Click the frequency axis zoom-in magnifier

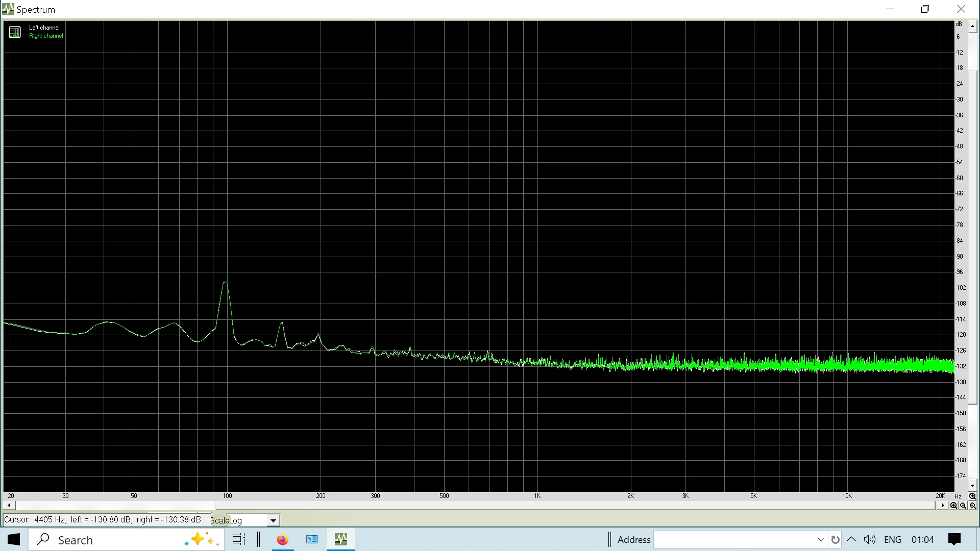click(x=953, y=506)
